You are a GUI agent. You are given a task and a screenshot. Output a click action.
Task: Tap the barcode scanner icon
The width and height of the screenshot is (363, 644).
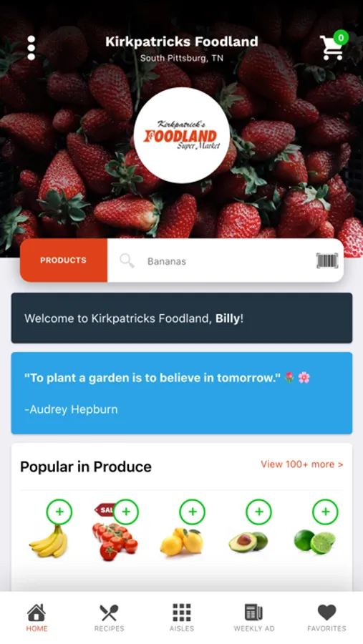[326, 260]
